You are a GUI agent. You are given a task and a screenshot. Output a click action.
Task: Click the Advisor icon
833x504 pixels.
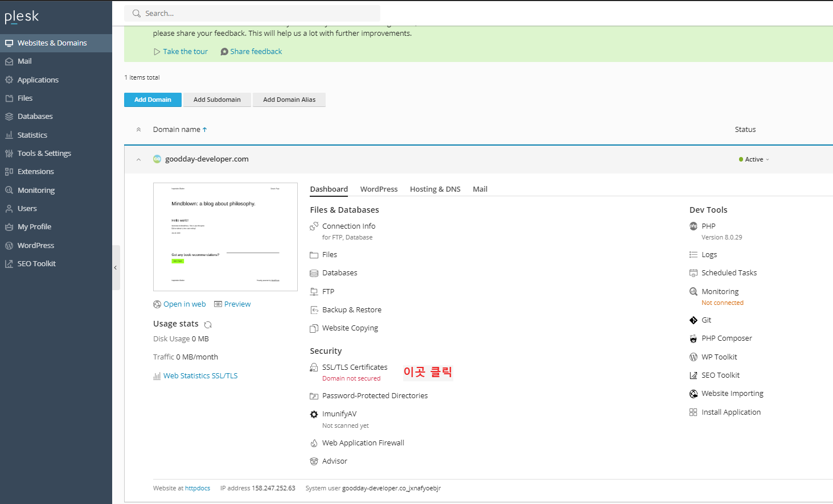314,461
